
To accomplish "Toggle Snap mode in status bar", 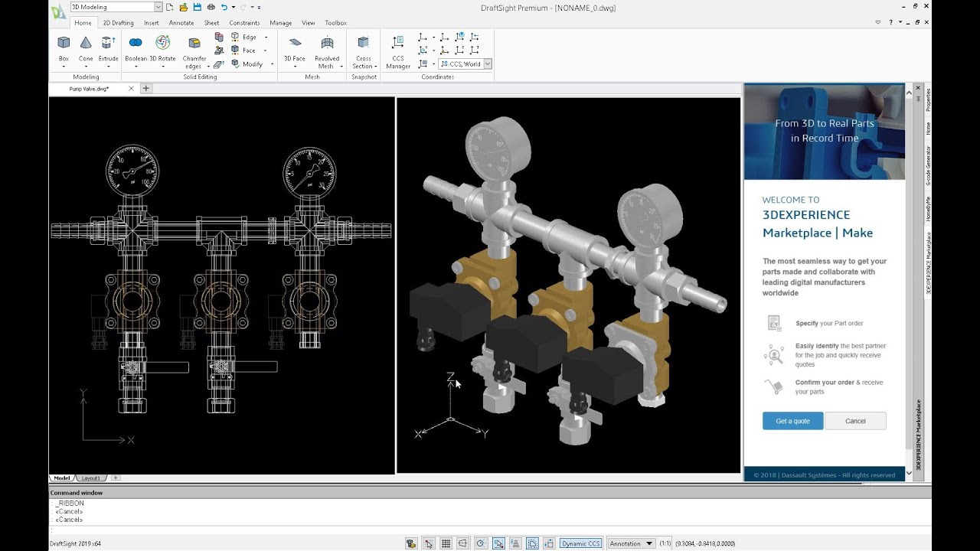I will tap(429, 543).
